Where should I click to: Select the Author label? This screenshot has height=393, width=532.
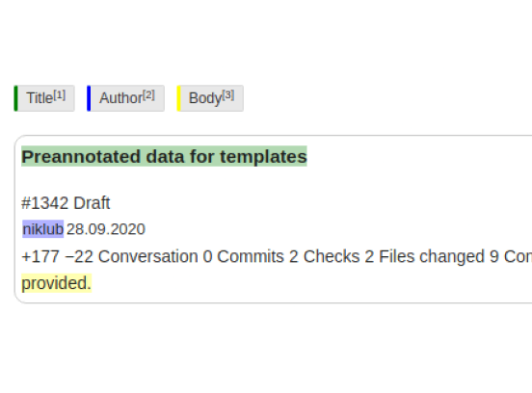point(125,98)
